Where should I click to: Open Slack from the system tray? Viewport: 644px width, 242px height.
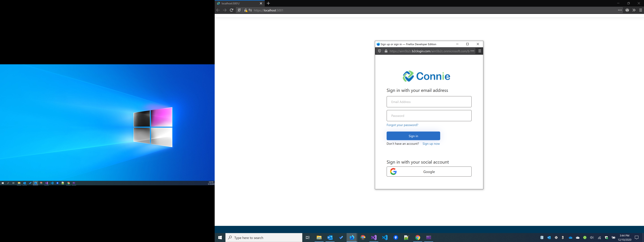click(556, 238)
